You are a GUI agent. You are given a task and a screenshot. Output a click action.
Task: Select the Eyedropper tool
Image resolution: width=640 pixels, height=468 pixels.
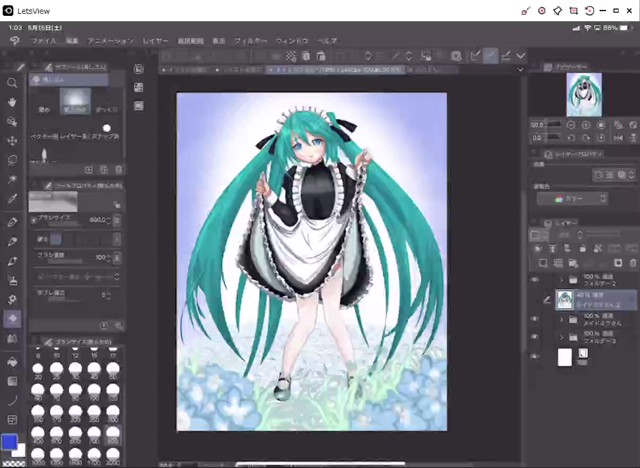coord(12,199)
